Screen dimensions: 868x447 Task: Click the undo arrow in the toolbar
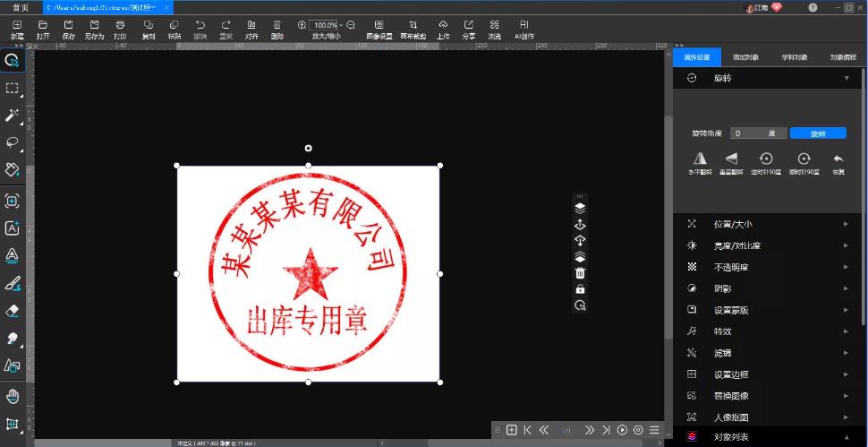point(200,25)
